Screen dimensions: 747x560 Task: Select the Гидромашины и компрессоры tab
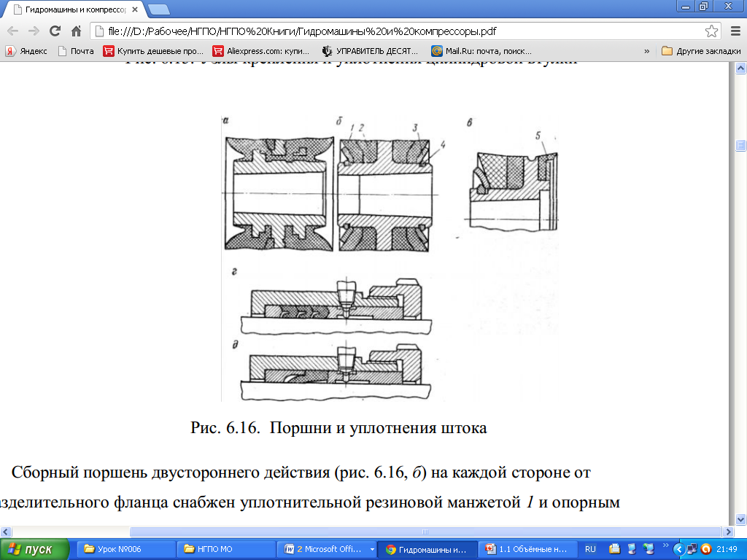click(75, 9)
